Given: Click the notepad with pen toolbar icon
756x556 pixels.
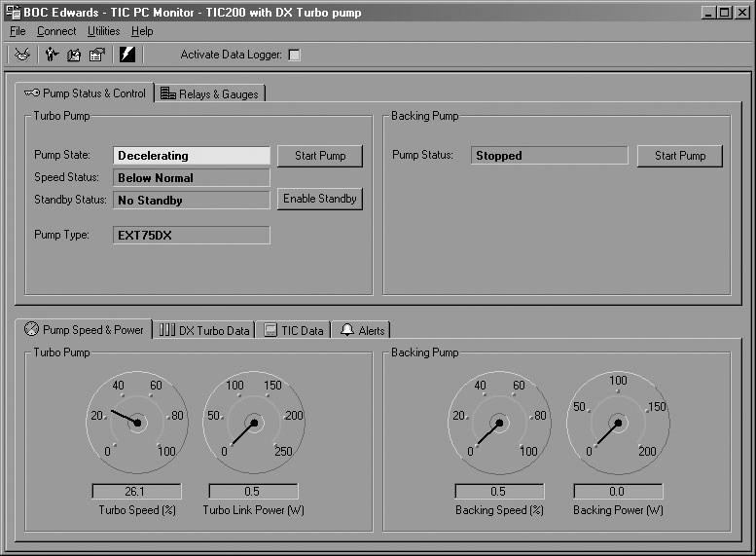Looking at the screenshot, I should (74, 55).
